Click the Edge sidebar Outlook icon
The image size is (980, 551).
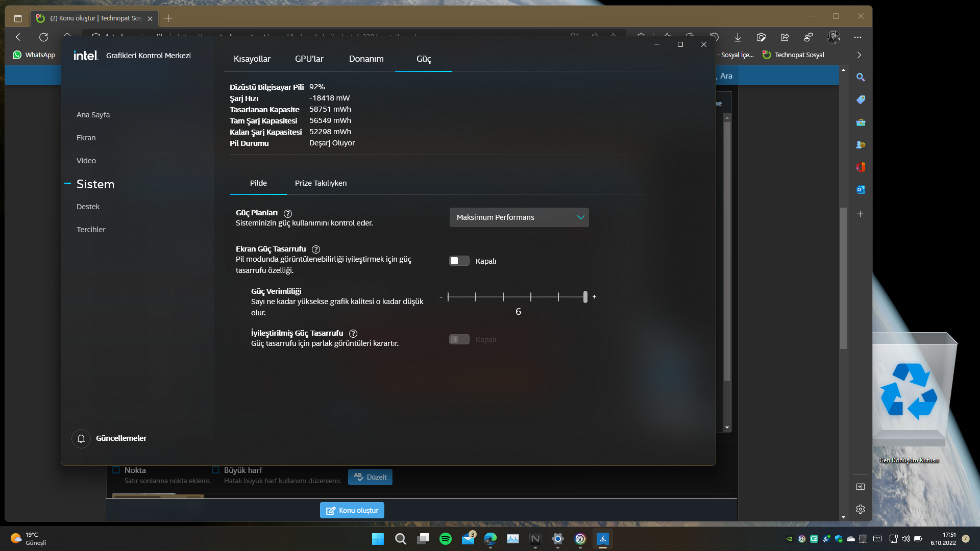tap(861, 190)
